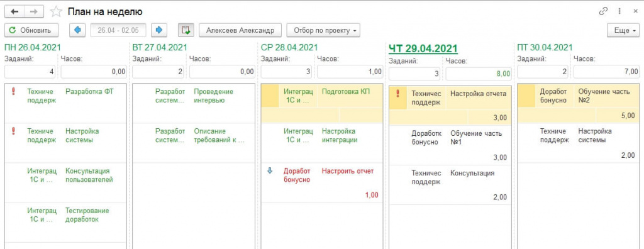
Task: Click the red exclamation mark on Разработка ФТ
Action: [13, 92]
